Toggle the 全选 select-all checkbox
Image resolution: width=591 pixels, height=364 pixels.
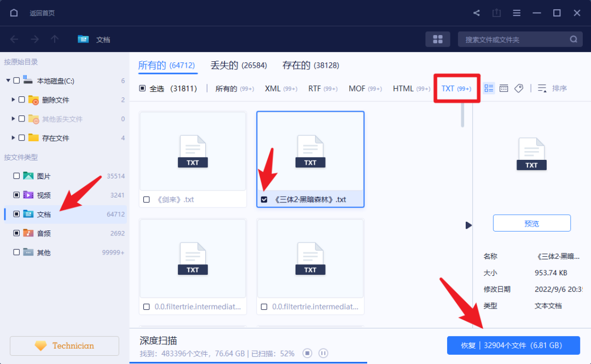click(142, 88)
